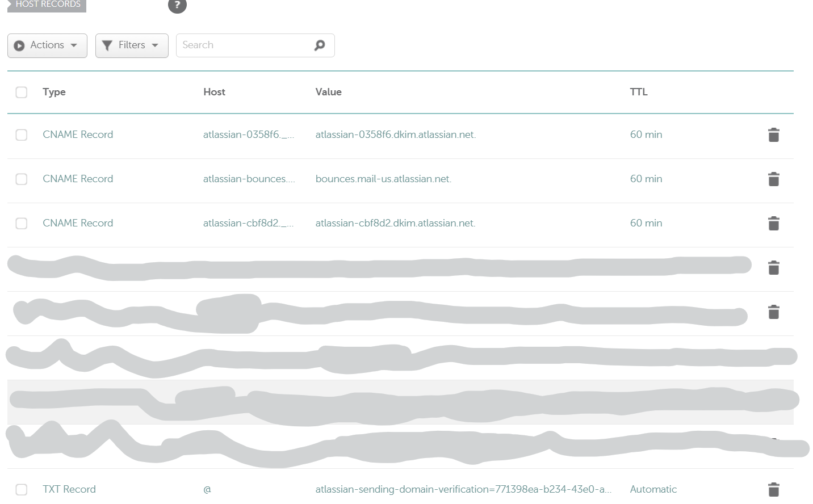
Task: Edit host atlassian-cbf8d2._...
Action: 249,223
